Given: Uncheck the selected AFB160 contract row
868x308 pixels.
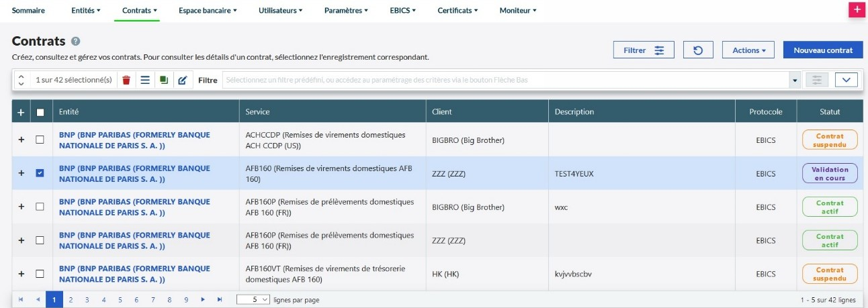Looking at the screenshot, I should tap(40, 173).
